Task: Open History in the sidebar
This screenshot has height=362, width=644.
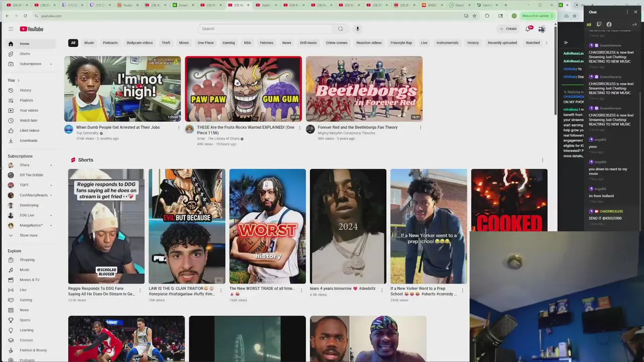Action: pos(30,90)
